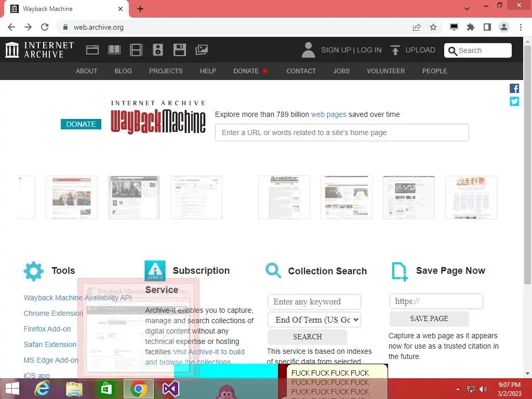Open the Safari Extension link

tap(50, 344)
